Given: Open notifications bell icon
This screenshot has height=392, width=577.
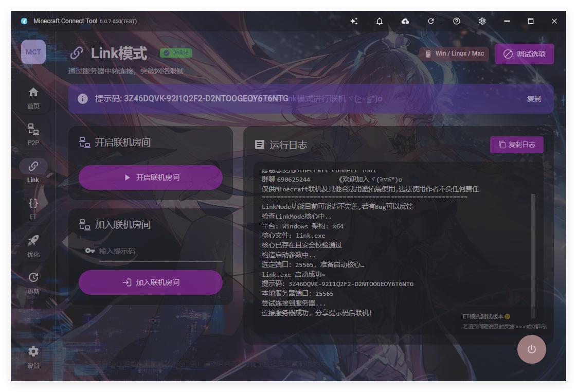Looking at the screenshot, I should (380, 21).
